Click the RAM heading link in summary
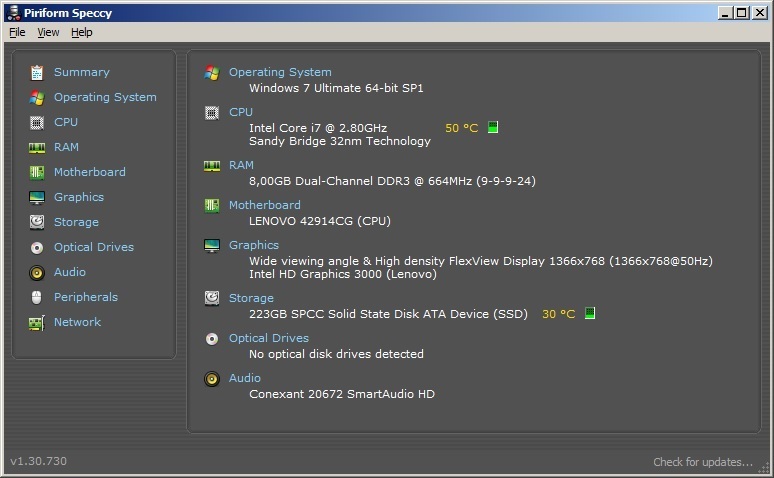This screenshot has height=478, width=774. 241,165
